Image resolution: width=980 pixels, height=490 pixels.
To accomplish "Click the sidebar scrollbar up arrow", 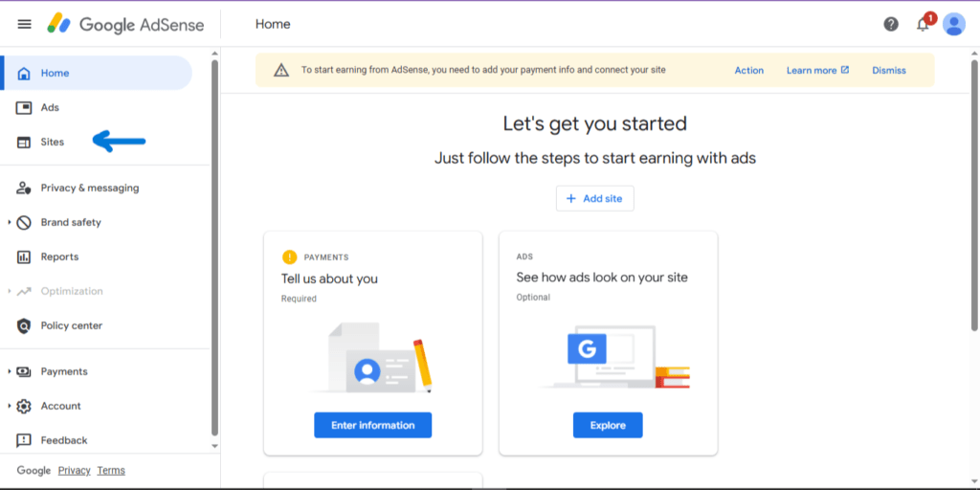I will (215, 54).
